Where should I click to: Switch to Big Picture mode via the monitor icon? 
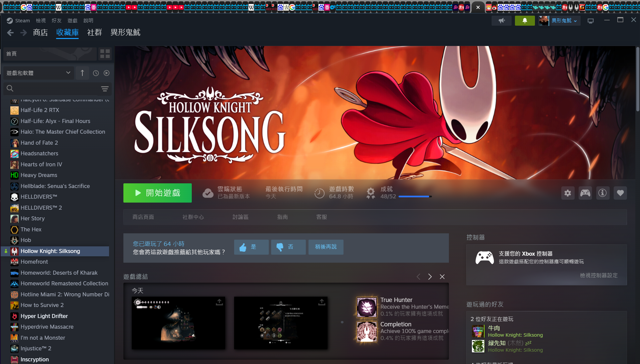pos(591,21)
